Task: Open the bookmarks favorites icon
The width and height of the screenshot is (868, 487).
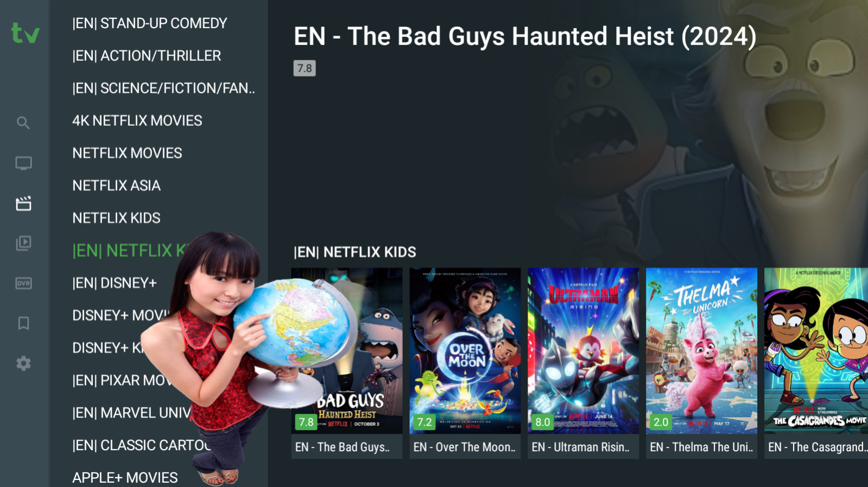Action: click(23, 323)
